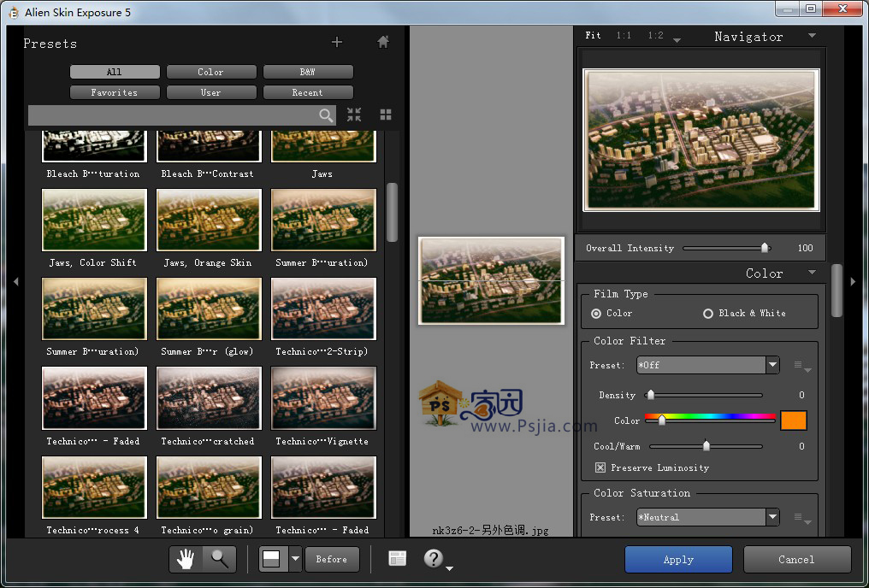The height and width of the screenshot is (588, 869).
Task: Filter presets by Color
Action: [x=211, y=72]
